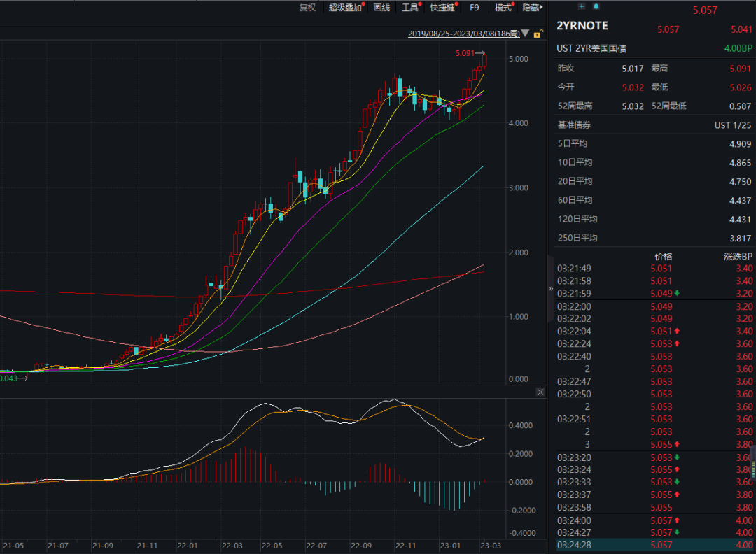Expand the 隐藏 hide options arrow
The width and height of the screenshot is (756, 554).
pyautogui.click(x=532, y=8)
